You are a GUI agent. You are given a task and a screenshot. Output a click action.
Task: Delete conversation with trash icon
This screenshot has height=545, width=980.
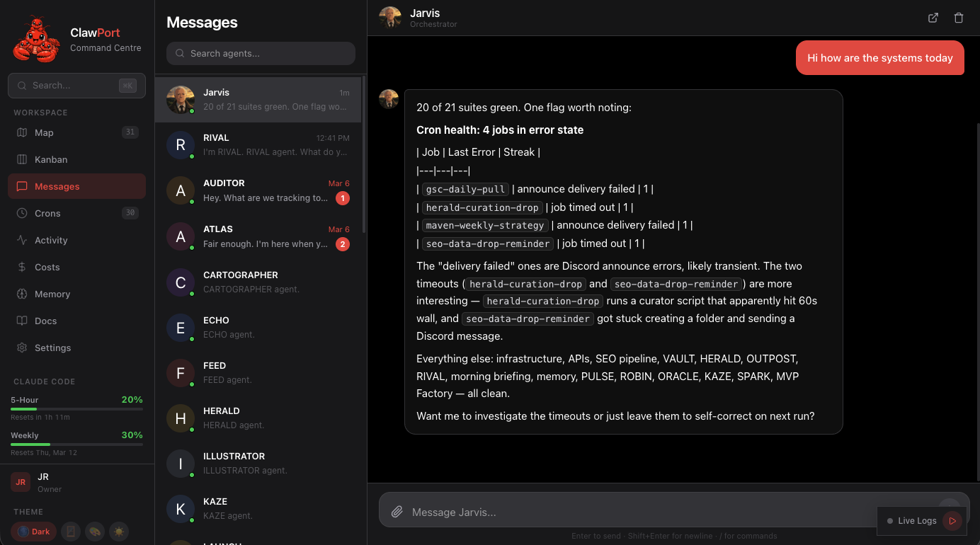point(959,18)
